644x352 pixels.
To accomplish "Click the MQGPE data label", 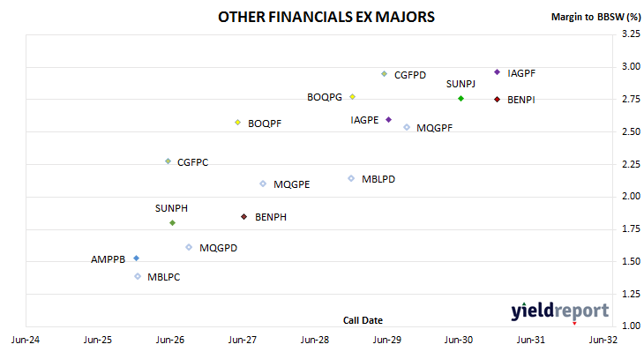I will 292,184.
